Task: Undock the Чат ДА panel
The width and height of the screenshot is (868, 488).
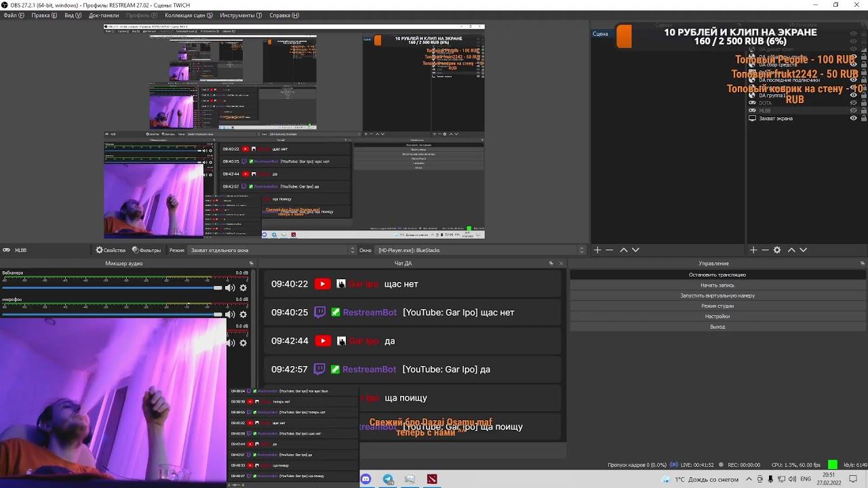Action: (551, 263)
